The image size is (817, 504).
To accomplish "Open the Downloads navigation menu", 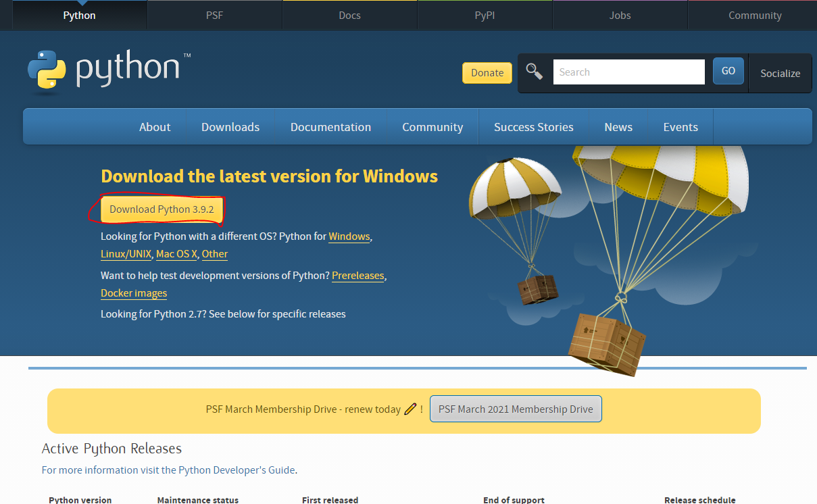I will point(230,127).
